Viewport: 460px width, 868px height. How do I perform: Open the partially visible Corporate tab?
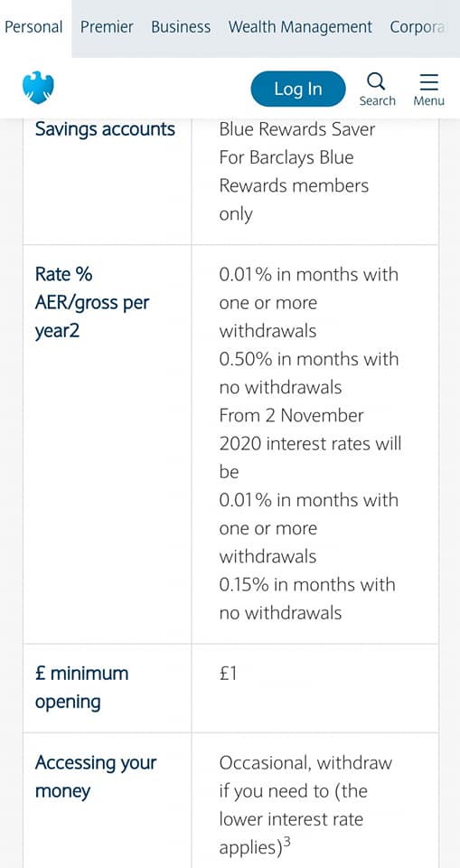pyautogui.click(x=418, y=27)
